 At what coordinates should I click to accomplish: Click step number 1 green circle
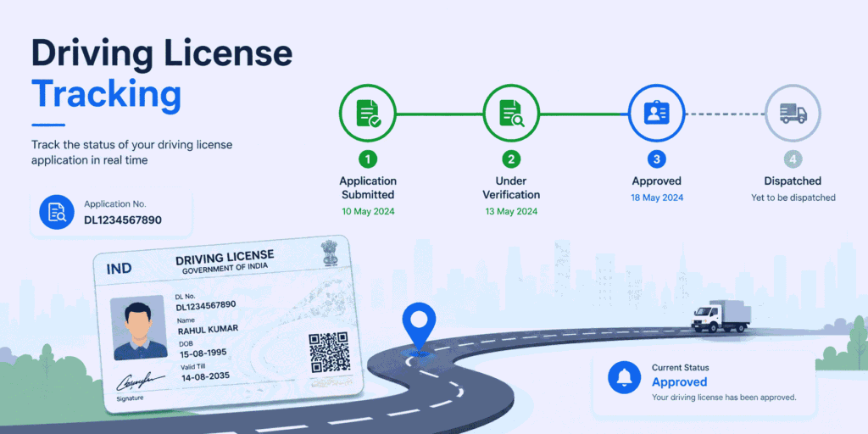point(368,160)
